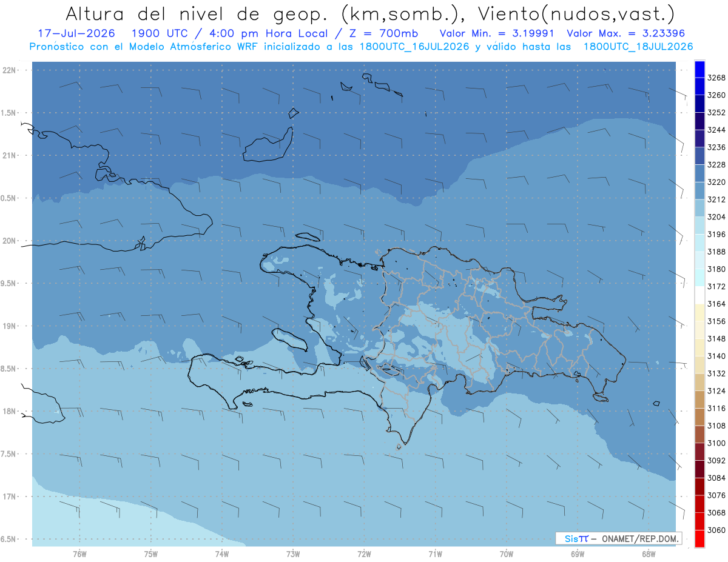Click the '9.5N' latitude tick label
The height and width of the screenshot is (562, 728).
click(x=8, y=283)
